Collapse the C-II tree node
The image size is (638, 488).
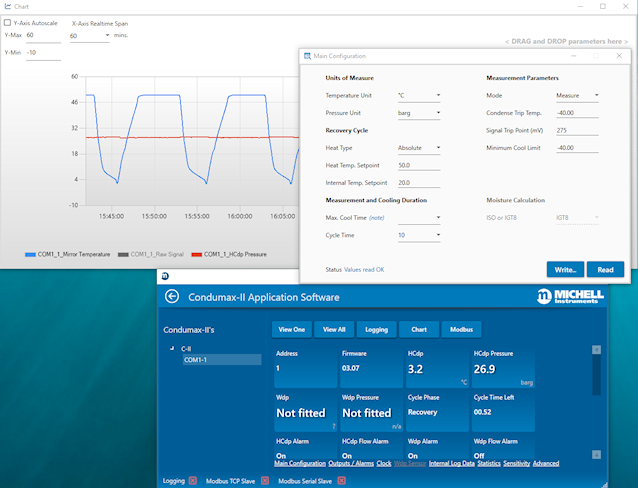tap(171, 349)
